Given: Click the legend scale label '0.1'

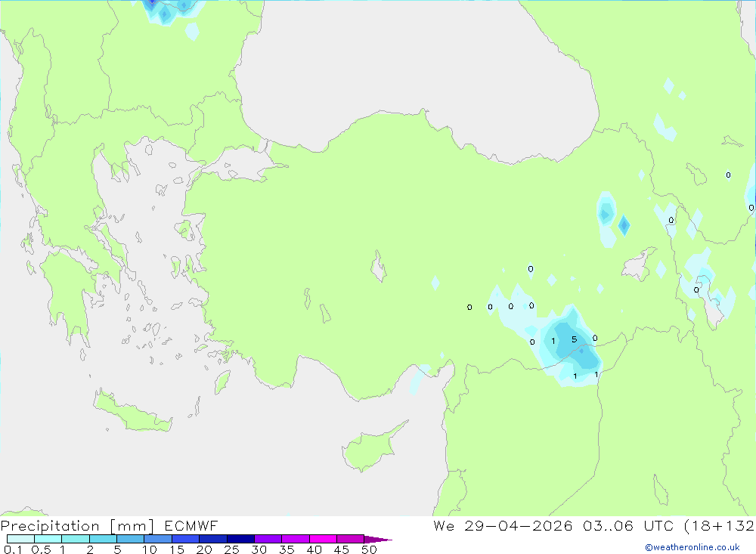Looking at the screenshot, I should tap(13, 549).
